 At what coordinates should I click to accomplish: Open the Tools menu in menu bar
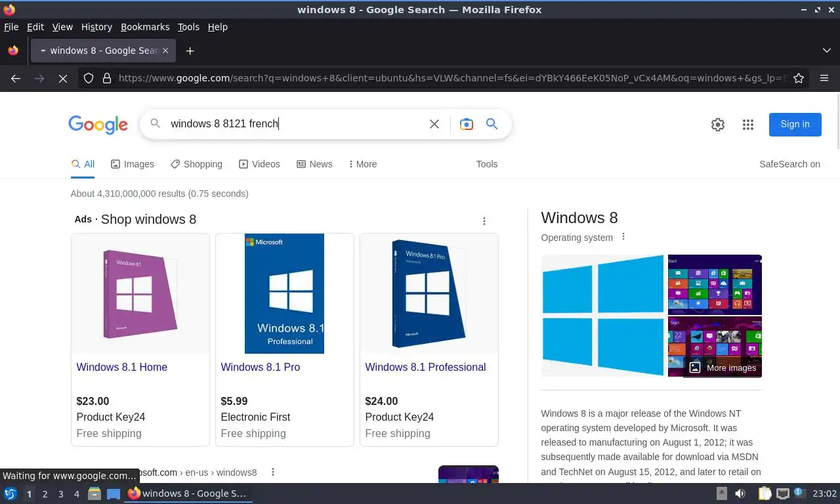click(x=188, y=27)
